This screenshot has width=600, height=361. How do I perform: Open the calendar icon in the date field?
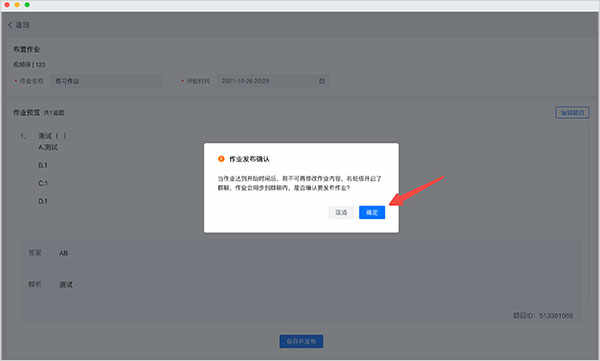(x=322, y=81)
